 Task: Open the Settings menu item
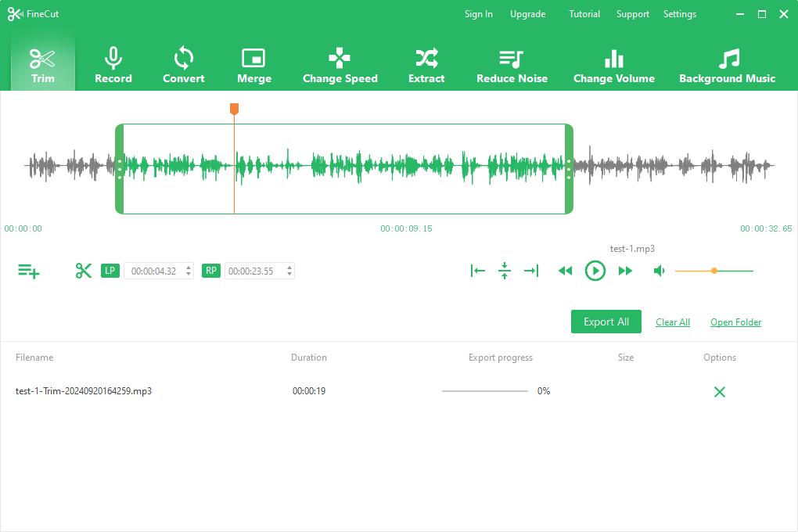(679, 14)
